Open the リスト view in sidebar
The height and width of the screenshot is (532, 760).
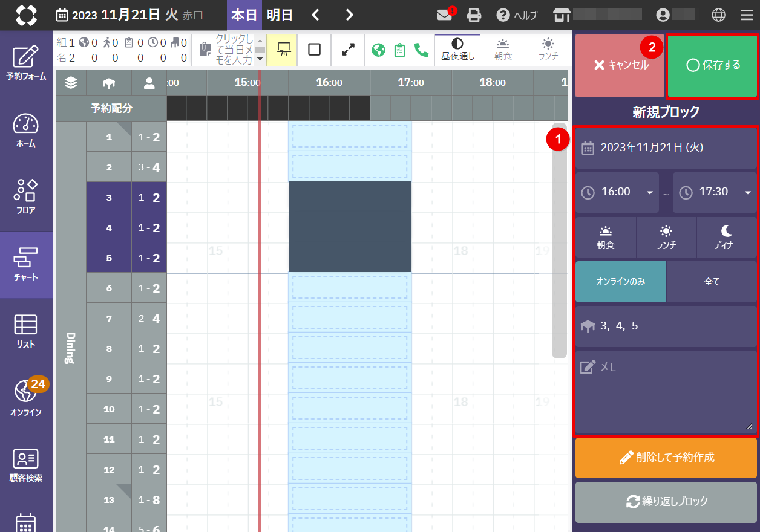point(26,331)
